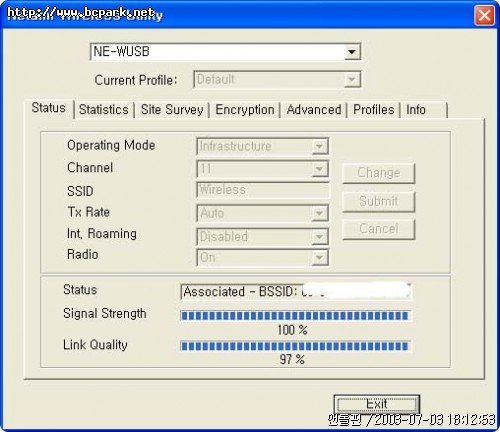This screenshot has height=432, width=500.
Task: Open the NE-WUSB adapter dropdown
Action: tap(225, 52)
